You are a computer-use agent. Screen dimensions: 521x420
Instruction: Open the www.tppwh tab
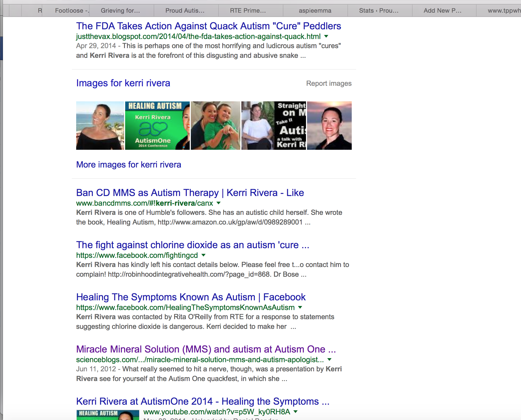tap(499, 10)
